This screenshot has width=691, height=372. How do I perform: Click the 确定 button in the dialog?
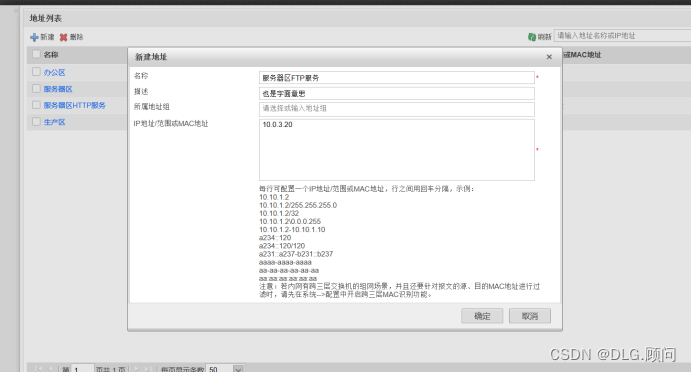click(x=482, y=316)
